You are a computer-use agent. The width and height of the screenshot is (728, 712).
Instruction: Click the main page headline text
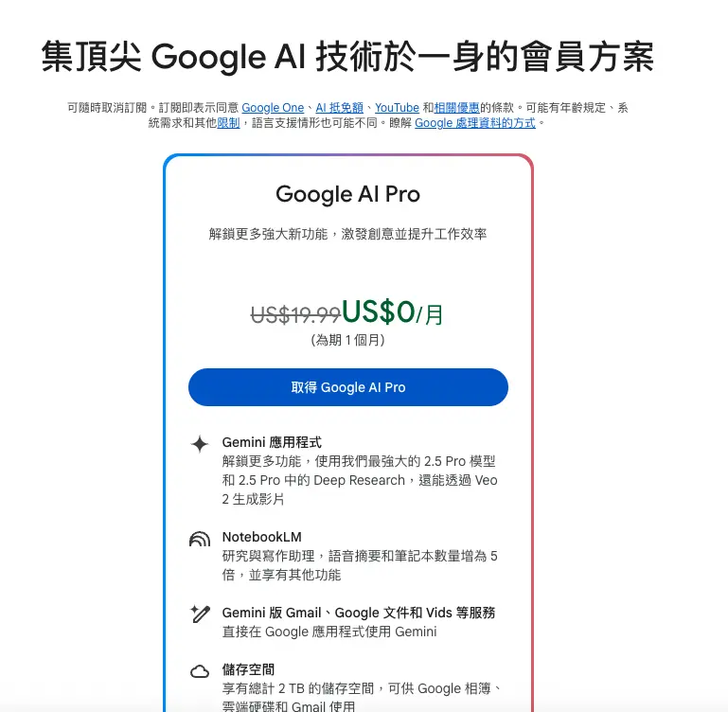(347, 57)
